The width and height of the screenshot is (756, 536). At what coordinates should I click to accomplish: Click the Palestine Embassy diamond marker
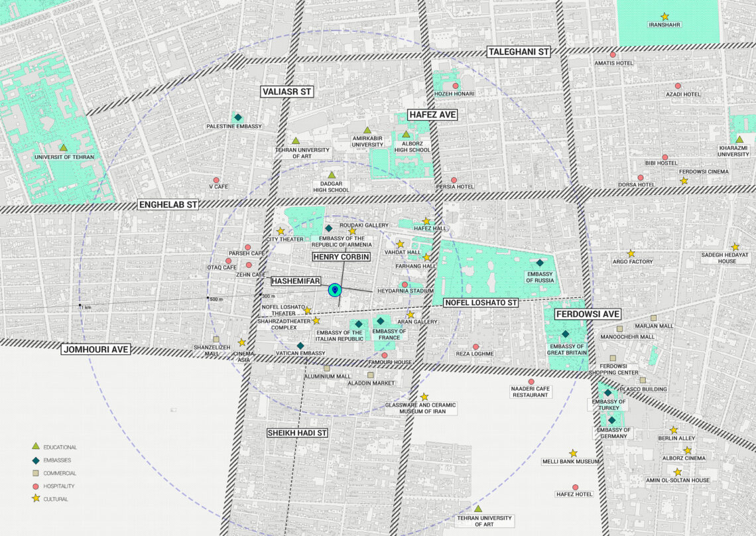coord(237,117)
